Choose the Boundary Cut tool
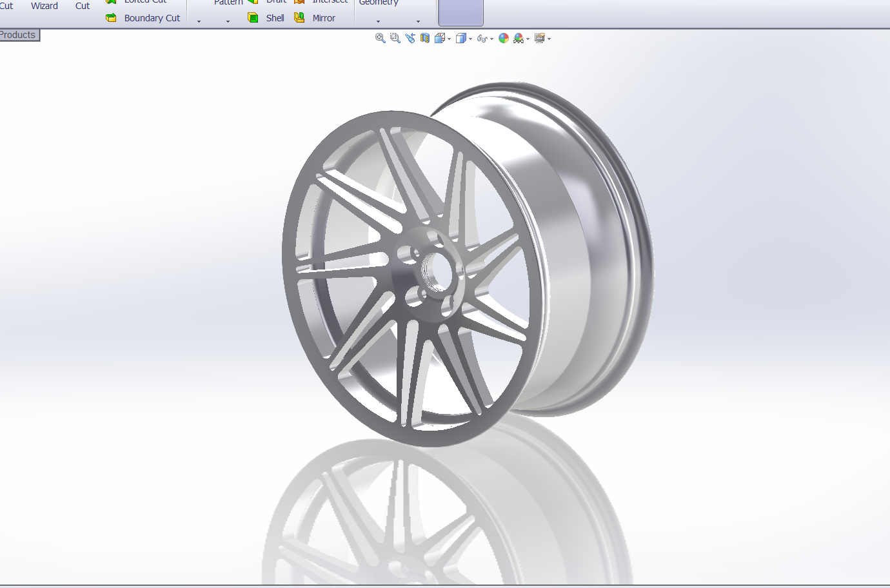 point(143,18)
